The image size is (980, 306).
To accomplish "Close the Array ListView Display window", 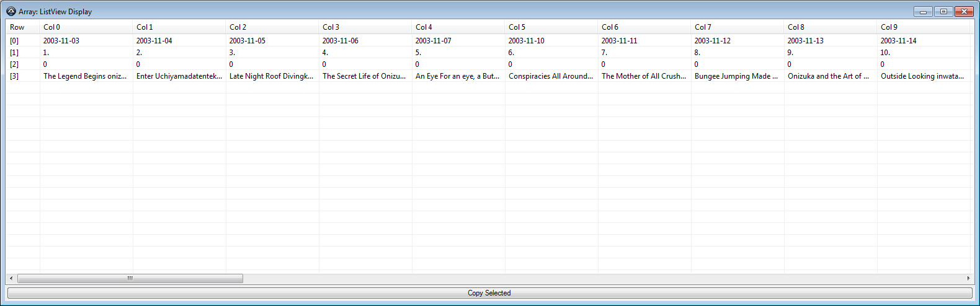I will click(x=964, y=11).
